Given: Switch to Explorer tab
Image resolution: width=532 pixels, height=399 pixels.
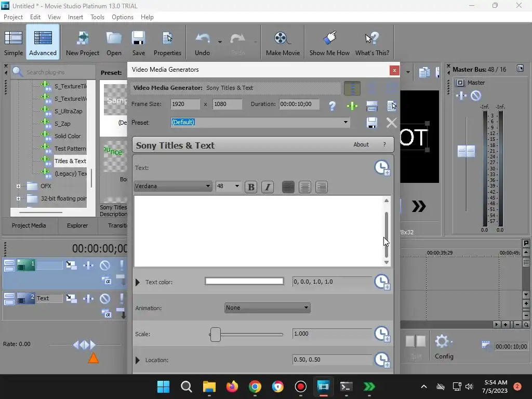Looking at the screenshot, I should (77, 225).
